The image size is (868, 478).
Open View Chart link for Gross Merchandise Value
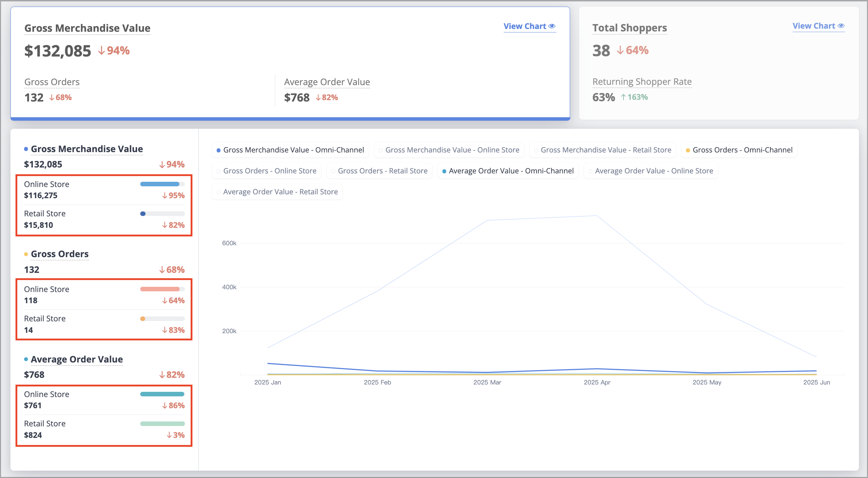click(530, 26)
